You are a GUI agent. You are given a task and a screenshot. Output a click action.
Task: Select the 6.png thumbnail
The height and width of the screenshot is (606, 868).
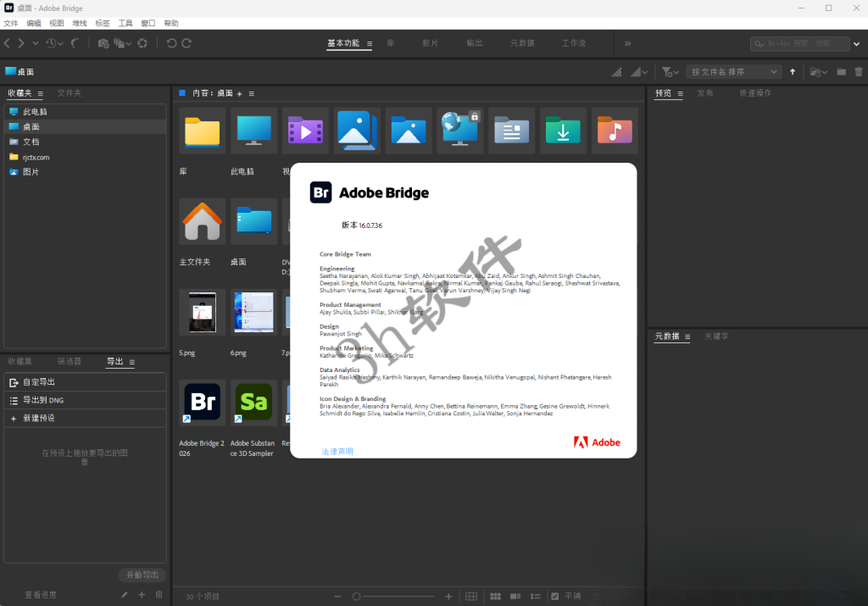(253, 312)
